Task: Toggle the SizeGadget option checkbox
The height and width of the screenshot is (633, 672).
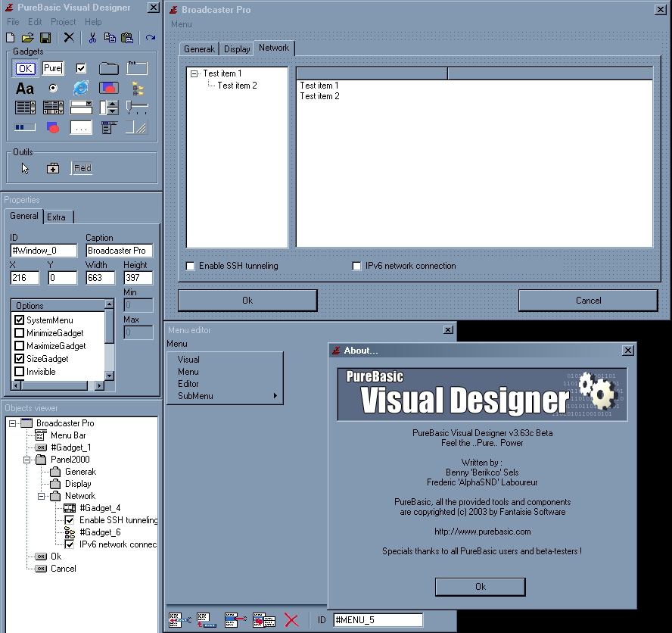Action: [x=19, y=359]
